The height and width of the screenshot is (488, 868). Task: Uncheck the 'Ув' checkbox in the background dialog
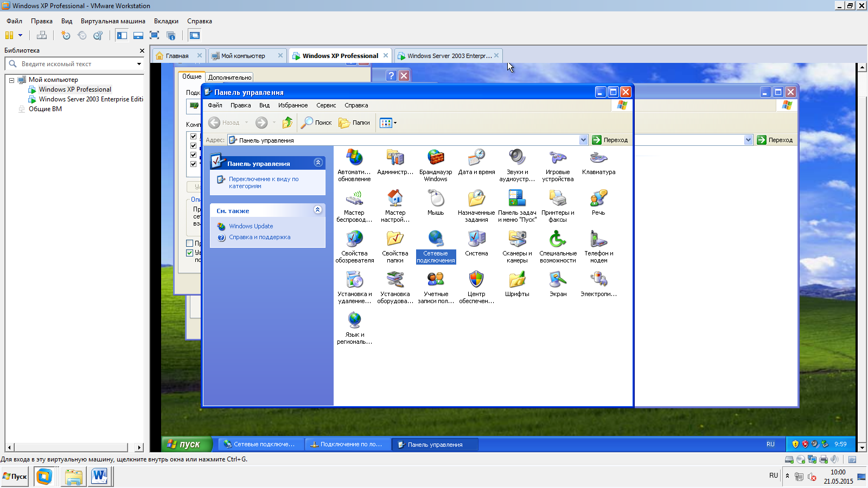click(x=190, y=253)
